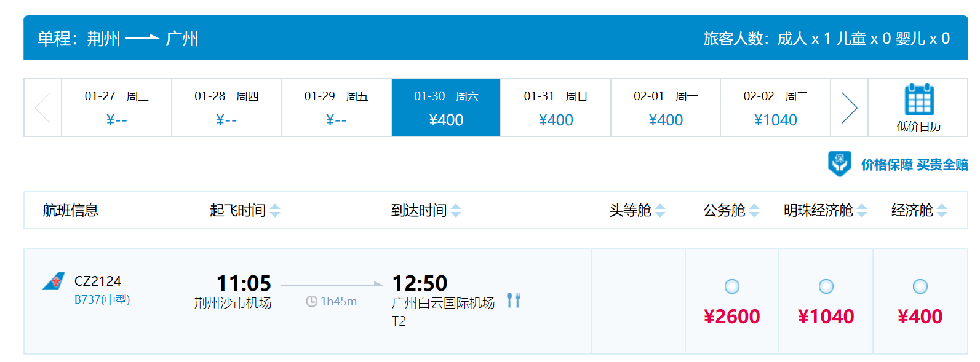Sort flights by departure time arrows
Screen dimensions: 980x362
(275, 211)
